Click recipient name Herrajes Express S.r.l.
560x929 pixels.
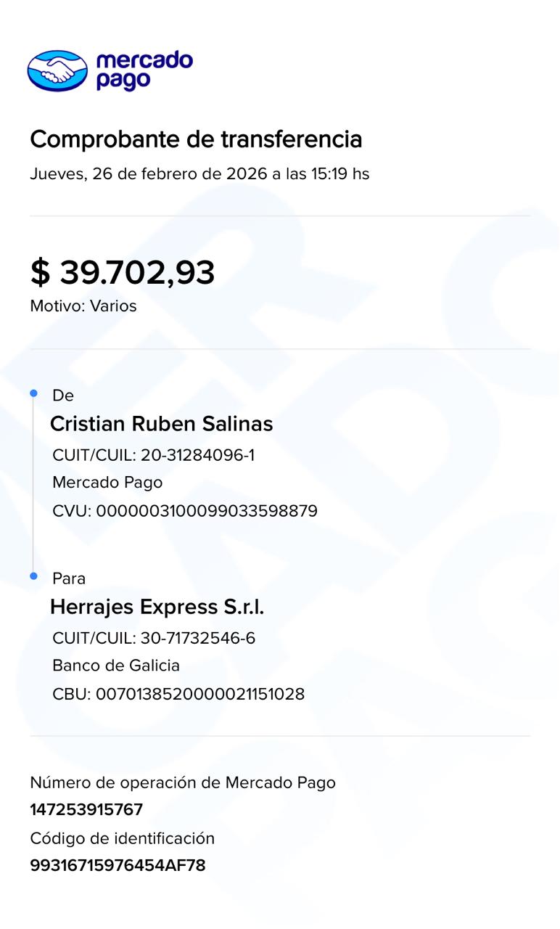[157, 607]
